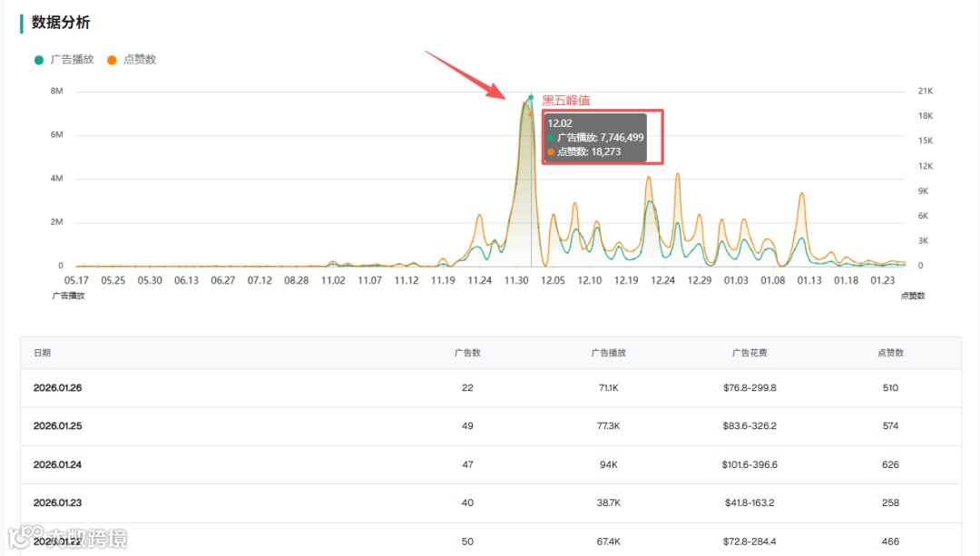
Task: Click the $76.8-299.8 spend cell
Action: tap(750, 388)
